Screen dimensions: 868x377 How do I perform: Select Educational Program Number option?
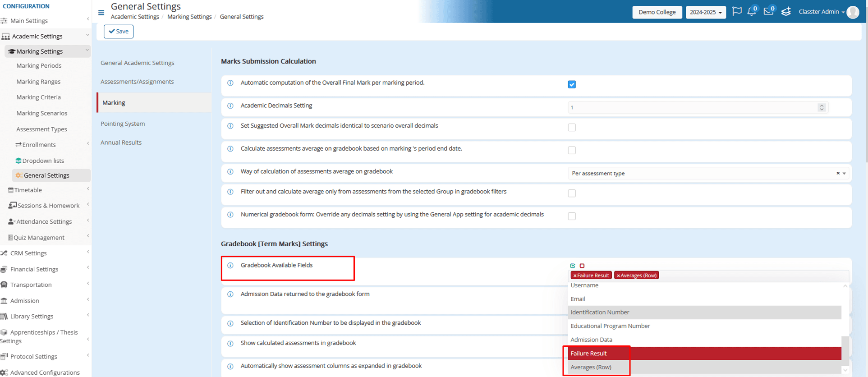point(704,326)
